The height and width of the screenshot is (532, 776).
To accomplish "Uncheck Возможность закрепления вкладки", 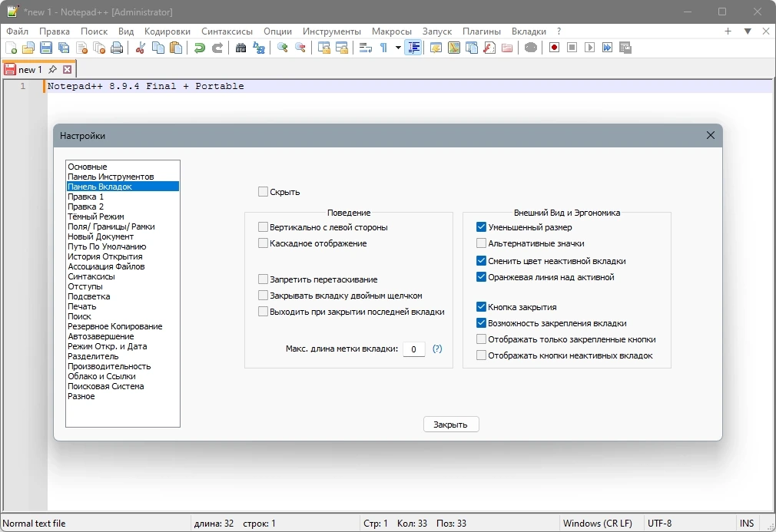I will click(x=481, y=323).
